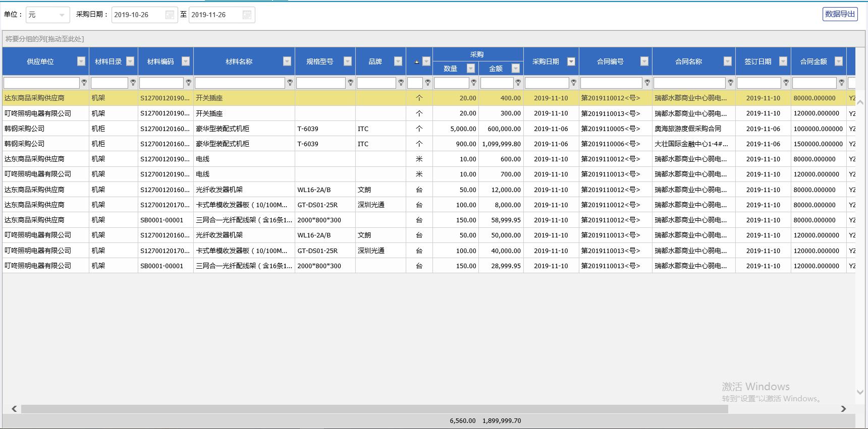The height and width of the screenshot is (429, 868).
Task: Click filter funnel icon under 材料名称 column
Action: (x=290, y=83)
